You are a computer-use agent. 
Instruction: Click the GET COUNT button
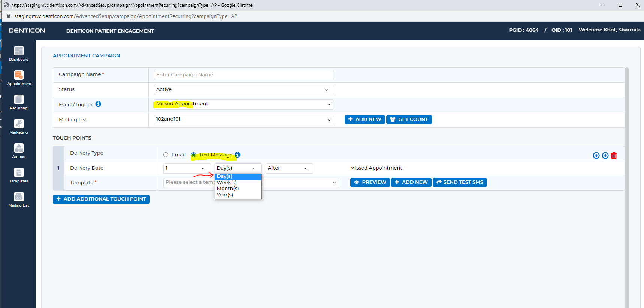click(x=409, y=119)
